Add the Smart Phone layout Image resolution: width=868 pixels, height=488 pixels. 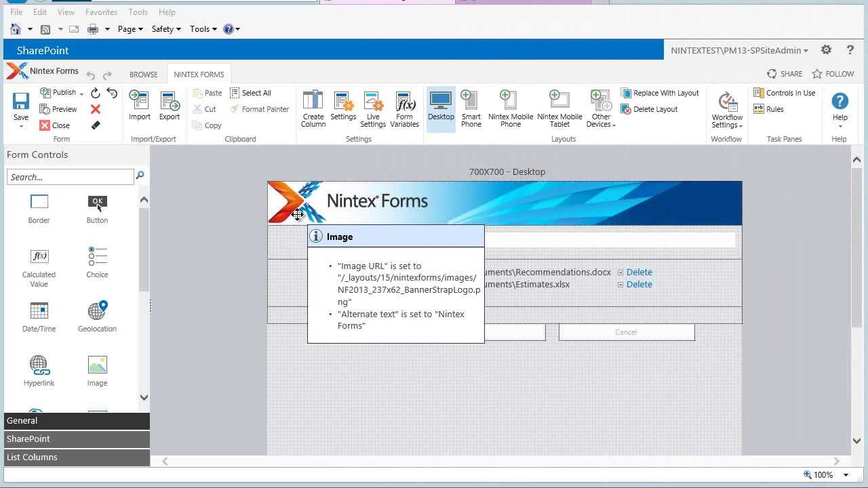pos(471,108)
